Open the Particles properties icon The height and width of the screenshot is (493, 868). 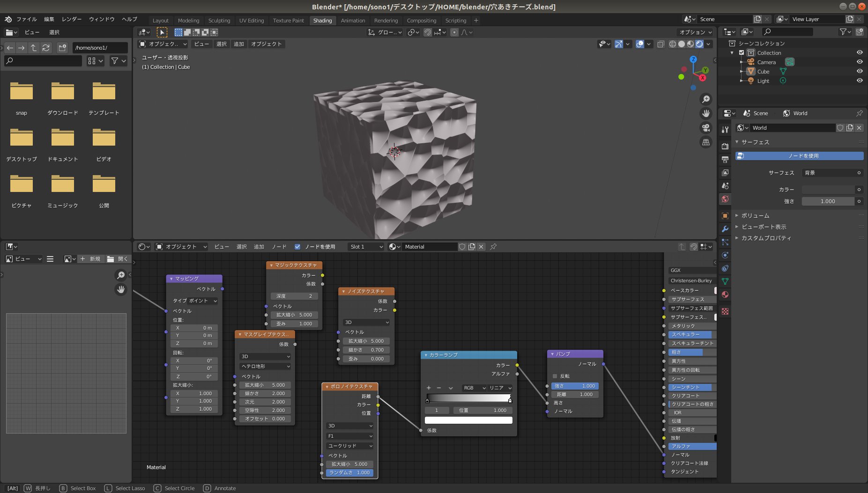pyautogui.click(x=725, y=242)
